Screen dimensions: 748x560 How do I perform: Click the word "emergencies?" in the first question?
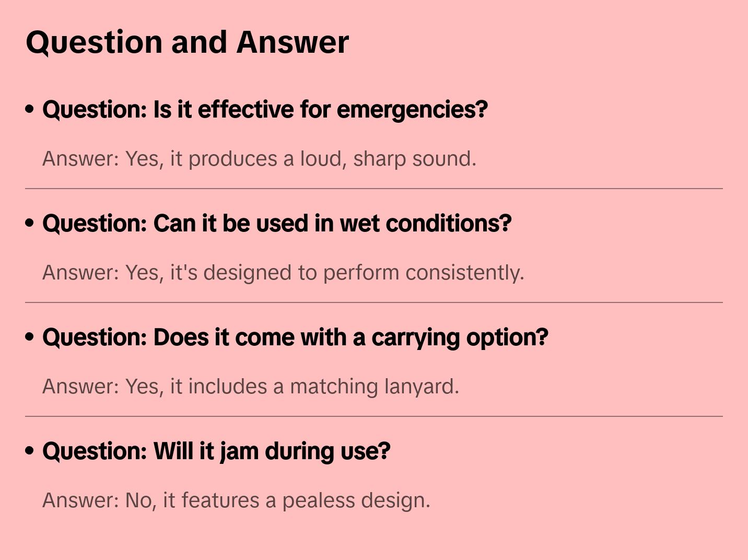tap(412, 110)
